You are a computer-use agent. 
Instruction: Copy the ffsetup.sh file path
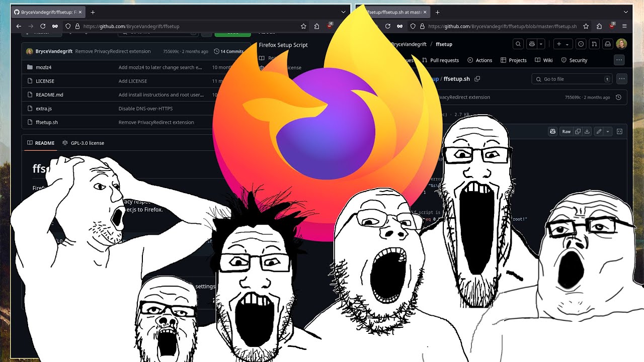coord(477,79)
